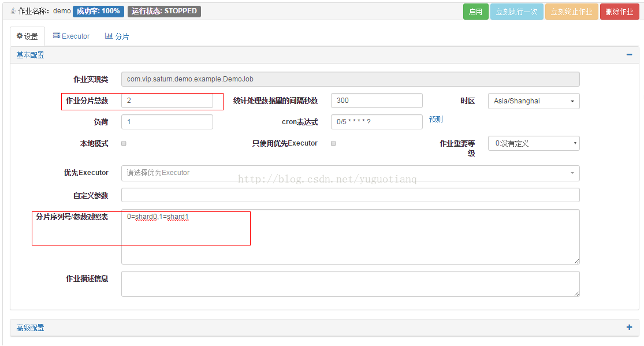Screen dimensions: 644x346
Task: Click the 作业描述信息 textarea
Action: [x=351, y=284]
